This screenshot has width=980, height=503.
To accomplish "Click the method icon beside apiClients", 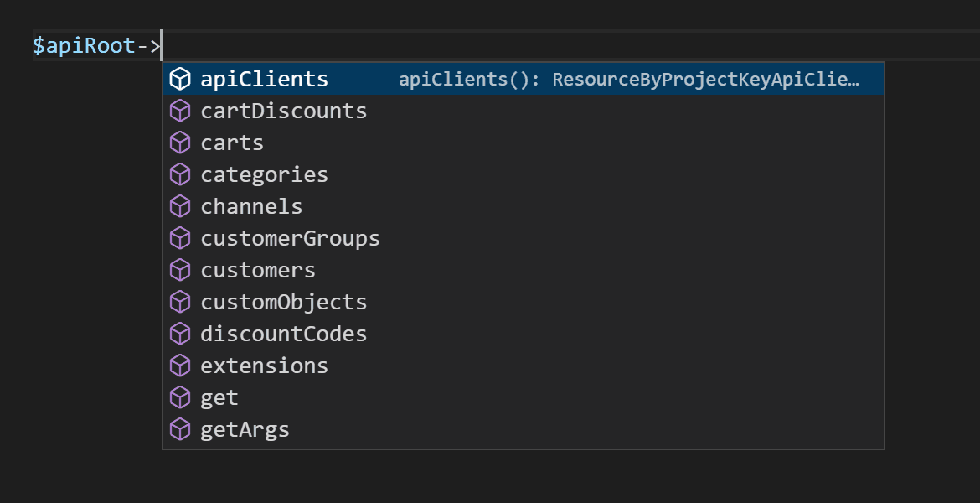I will tap(180, 79).
